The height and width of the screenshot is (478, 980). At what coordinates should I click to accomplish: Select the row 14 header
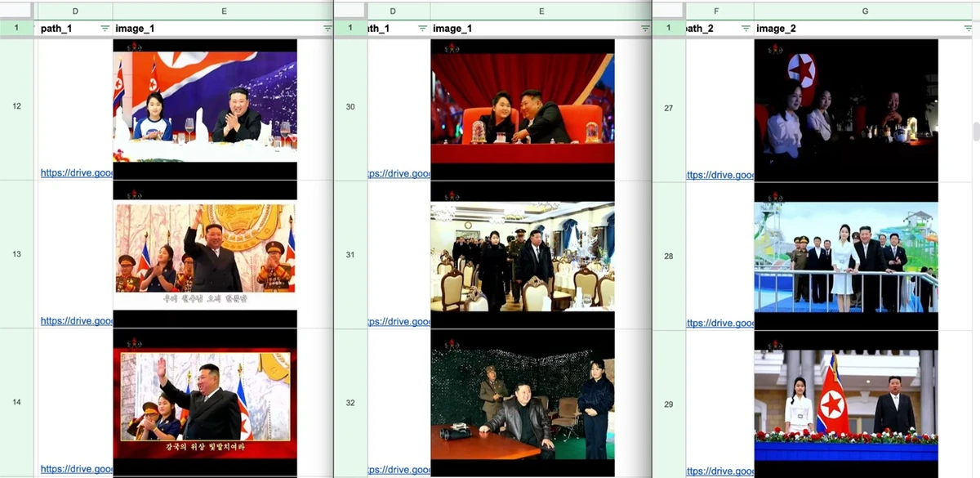pyautogui.click(x=16, y=402)
